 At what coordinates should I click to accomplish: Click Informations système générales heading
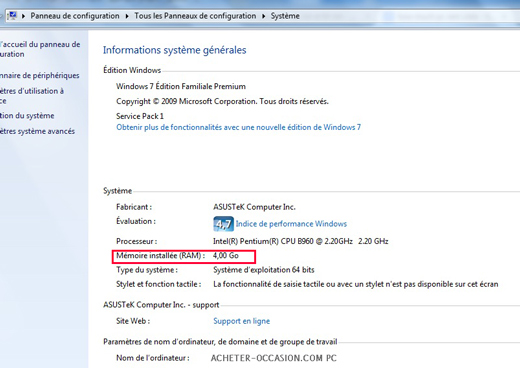pyautogui.click(x=174, y=50)
